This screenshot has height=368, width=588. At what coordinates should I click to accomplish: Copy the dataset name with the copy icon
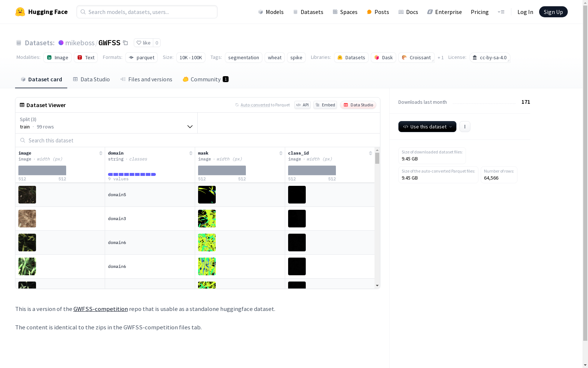click(x=125, y=43)
